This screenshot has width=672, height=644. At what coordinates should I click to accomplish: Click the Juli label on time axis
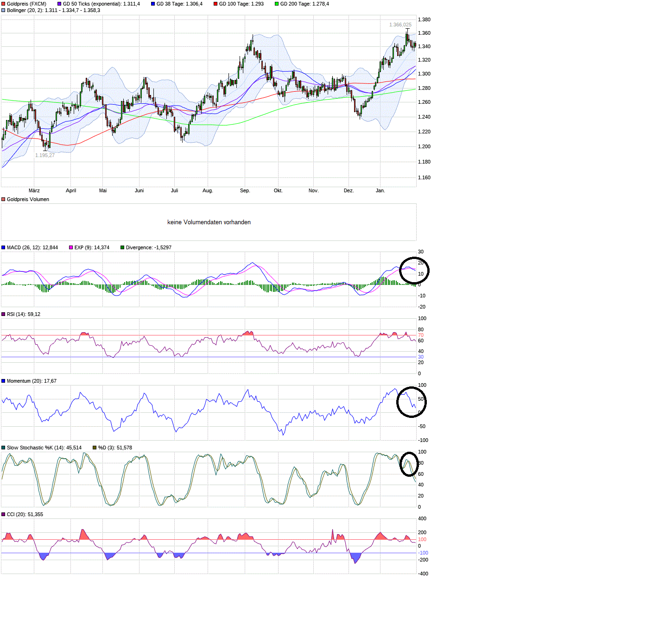click(174, 190)
